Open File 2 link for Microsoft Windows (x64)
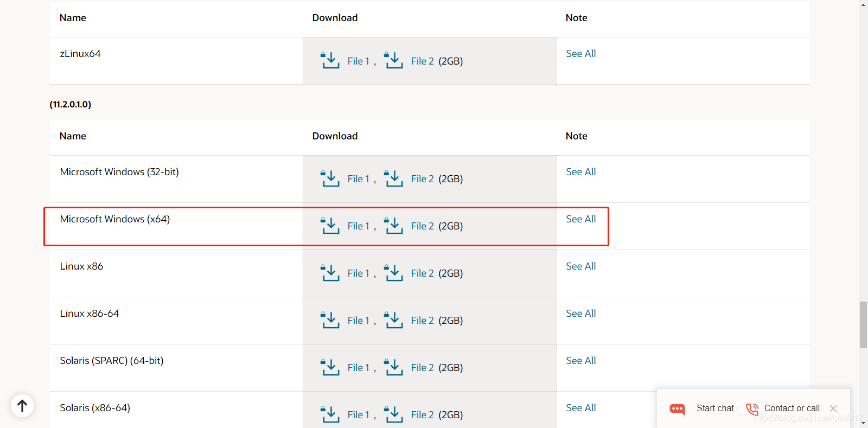This screenshot has height=428, width=868. (422, 226)
